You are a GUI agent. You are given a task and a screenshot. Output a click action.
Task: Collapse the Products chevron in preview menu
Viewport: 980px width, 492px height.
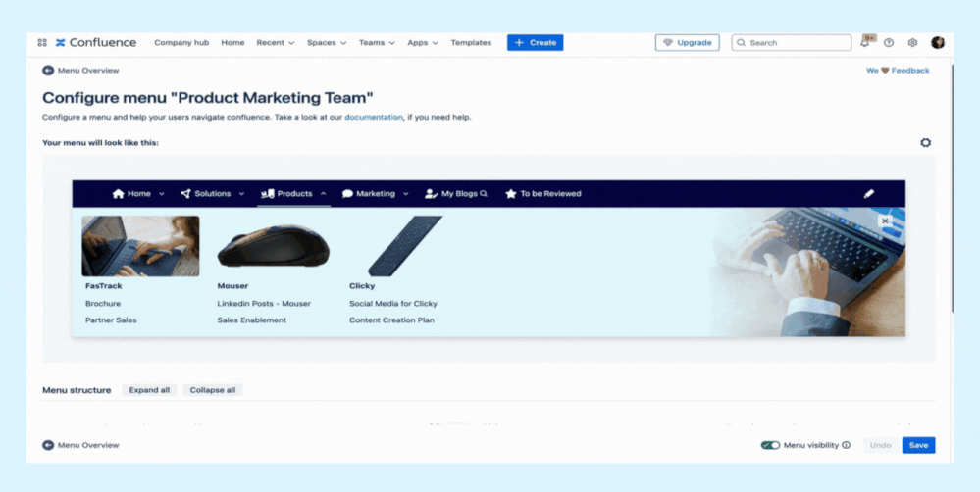coord(323,193)
